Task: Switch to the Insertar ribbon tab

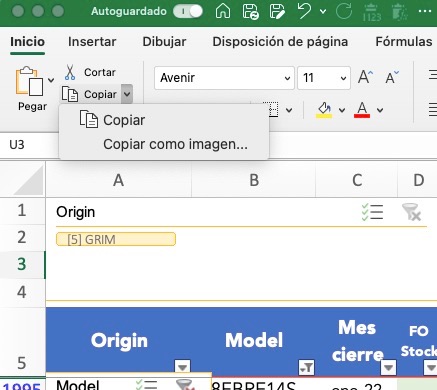Action: (92, 42)
